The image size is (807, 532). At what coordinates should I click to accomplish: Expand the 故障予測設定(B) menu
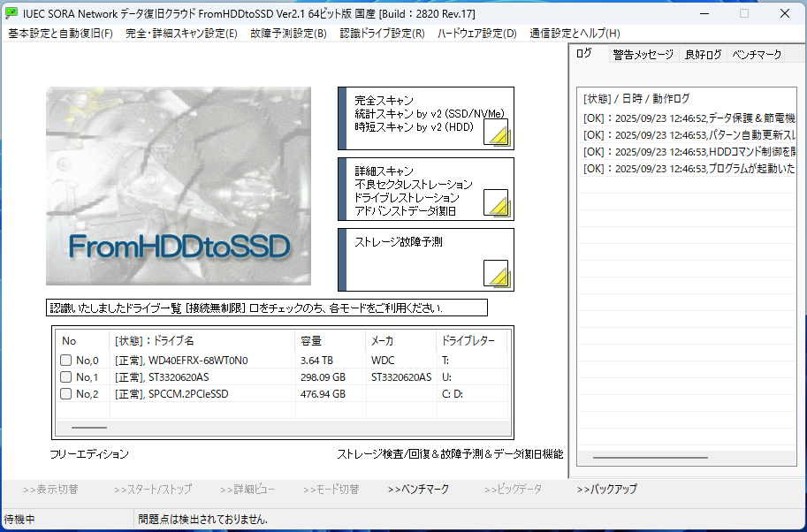click(288, 34)
